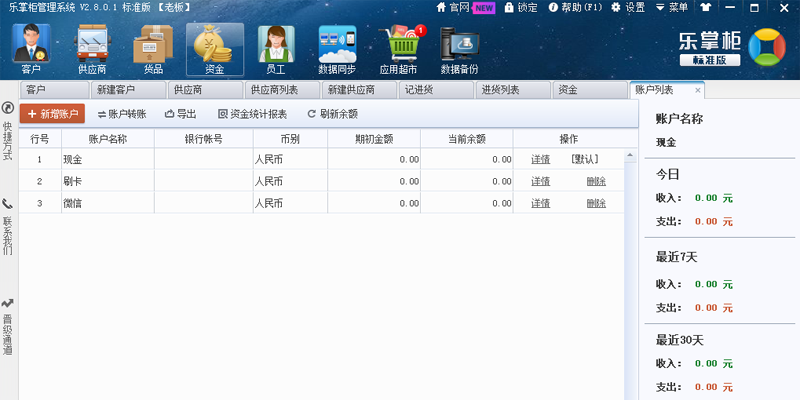Screen dimensions: 800x400
Task: Expand the 菜单 dropdown menu
Action: click(x=672, y=7)
